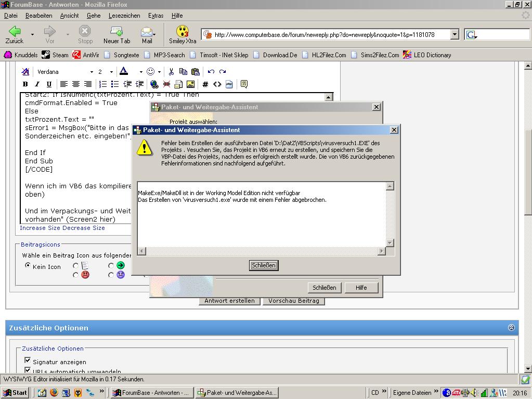Open the Extras menu
The height and width of the screenshot is (399, 532).
coord(155,16)
